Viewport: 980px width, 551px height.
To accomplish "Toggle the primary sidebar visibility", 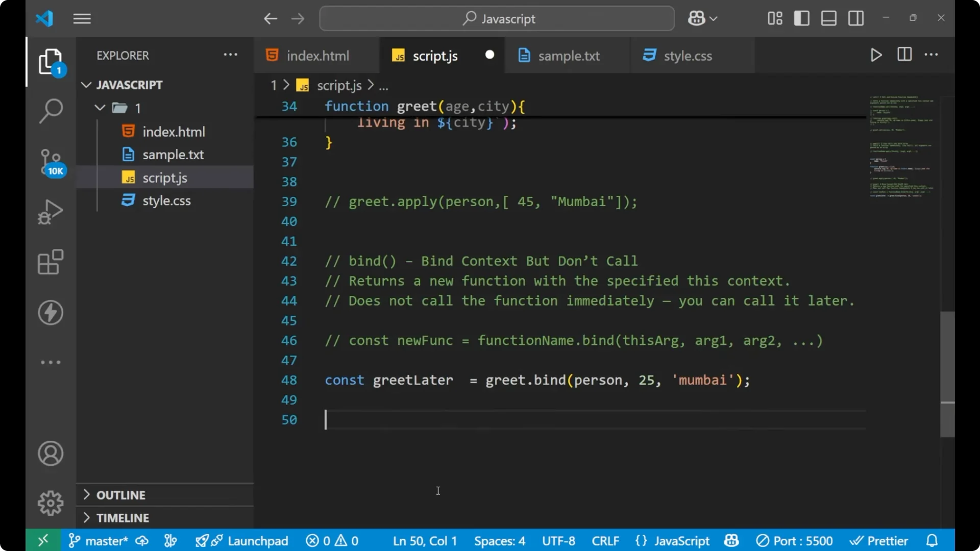I will tap(801, 18).
